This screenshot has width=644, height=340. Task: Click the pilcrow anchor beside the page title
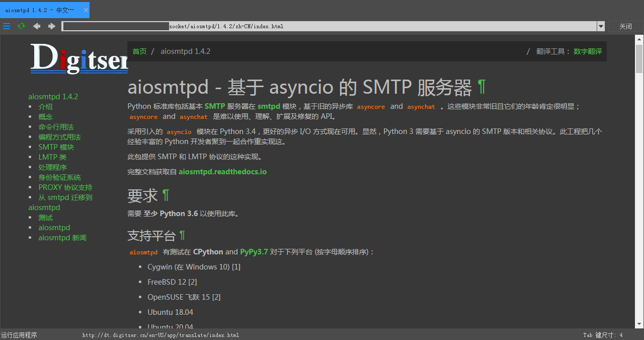click(481, 87)
